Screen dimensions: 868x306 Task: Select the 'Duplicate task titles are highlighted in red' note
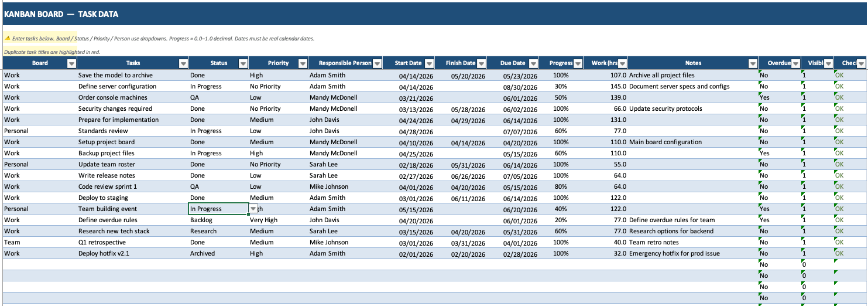pyautogui.click(x=52, y=52)
